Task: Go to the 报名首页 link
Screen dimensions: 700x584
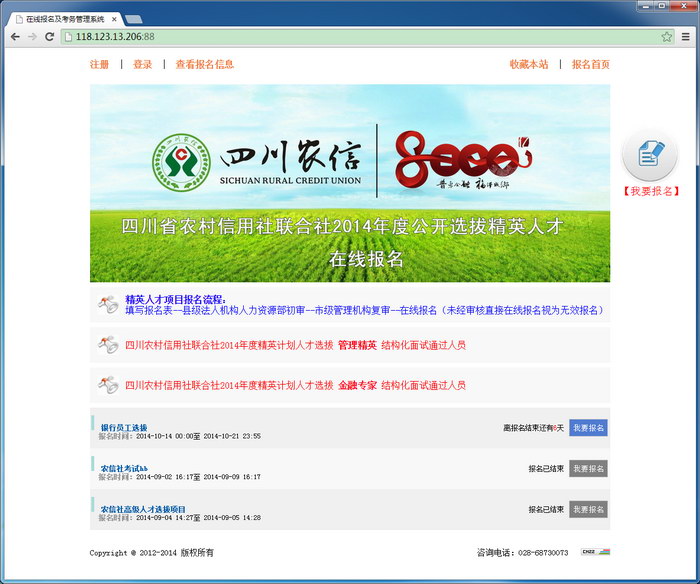Action: pyautogui.click(x=591, y=64)
